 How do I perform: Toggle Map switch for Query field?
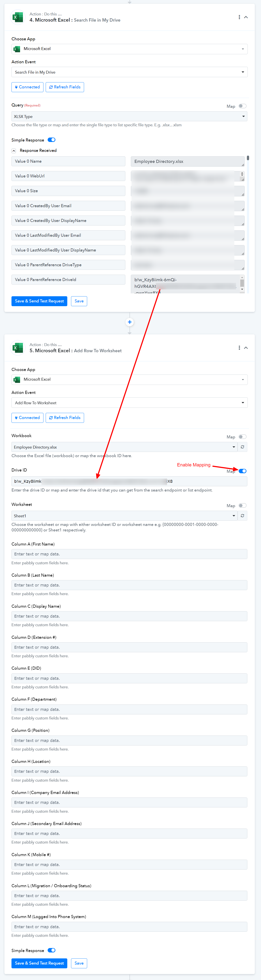[242, 106]
